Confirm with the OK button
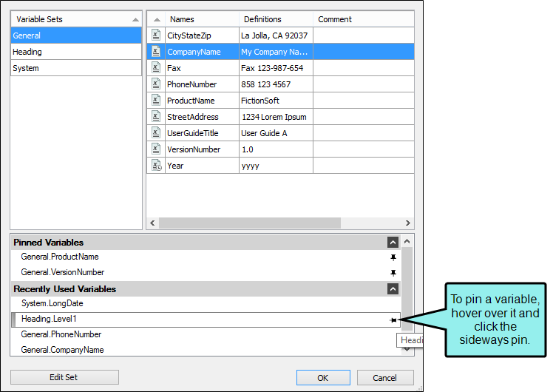Viewport: 553px width, 392px height. click(323, 377)
